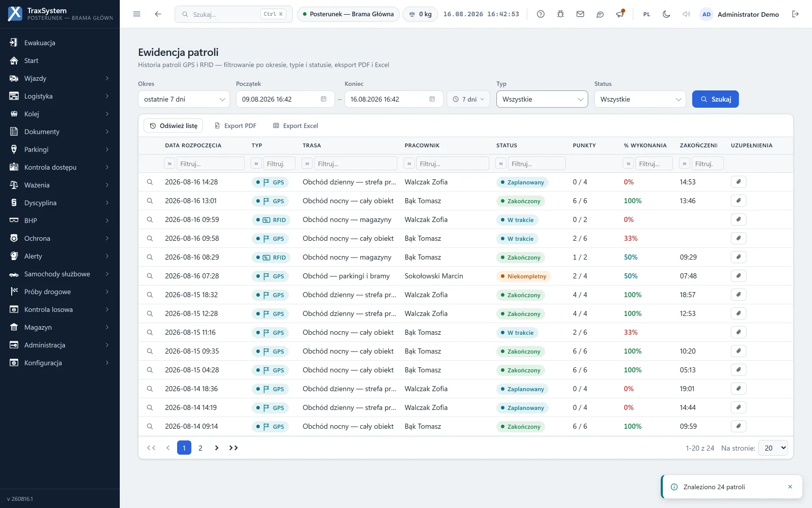Image resolution: width=812 pixels, height=508 pixels.
Task: Dismiss the 'Znaleziono 24 patroli' notification
Action: pyautogui.click(x=790, y=487)
